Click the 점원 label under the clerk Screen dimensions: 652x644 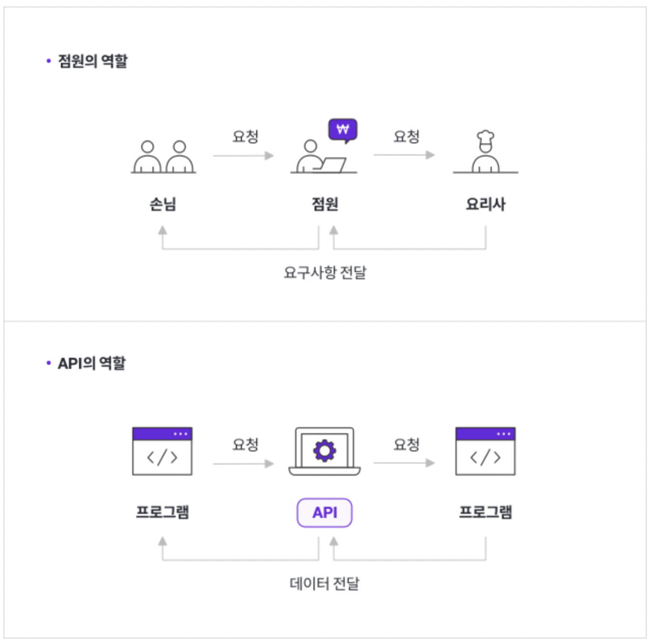[x=325, y=204]
